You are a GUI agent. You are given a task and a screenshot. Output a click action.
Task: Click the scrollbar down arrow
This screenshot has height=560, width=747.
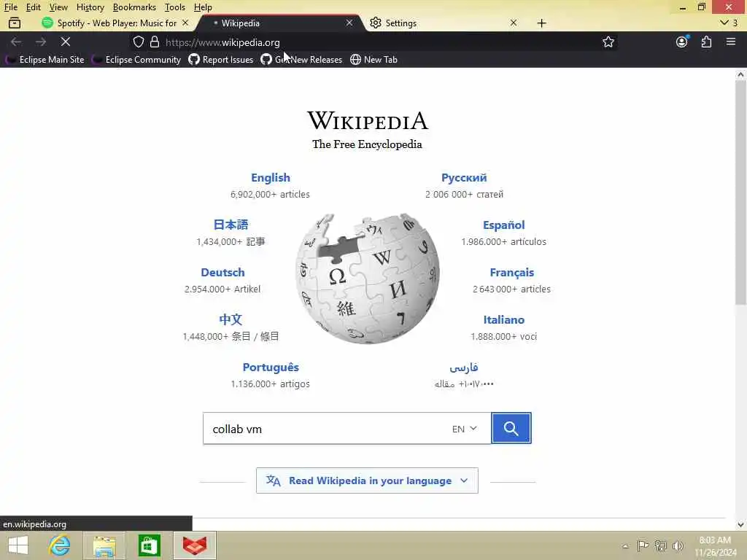pos(740,525)
